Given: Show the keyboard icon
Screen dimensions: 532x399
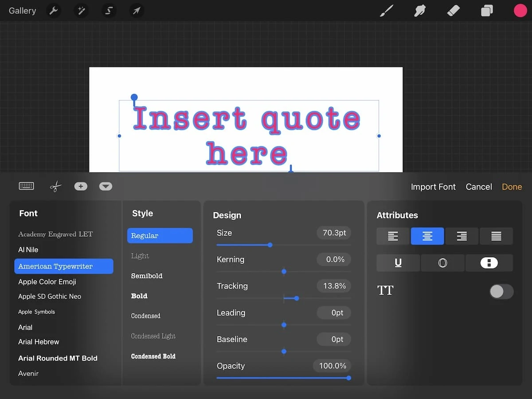Looking at the screenshot, I should [x=27, y=186].
